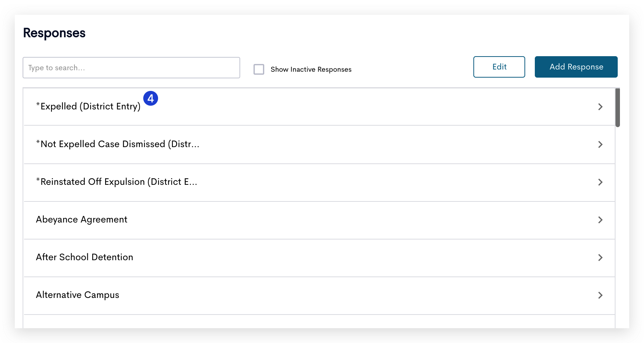The image size is (644, 343).
Task: Click the Edit button
Action: coord(499,67)
